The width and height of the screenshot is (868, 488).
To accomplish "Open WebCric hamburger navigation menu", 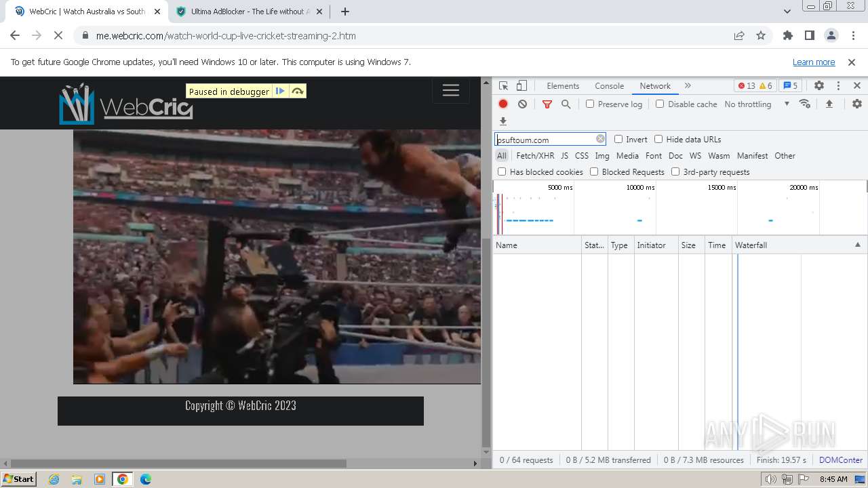I will [451, 90].
